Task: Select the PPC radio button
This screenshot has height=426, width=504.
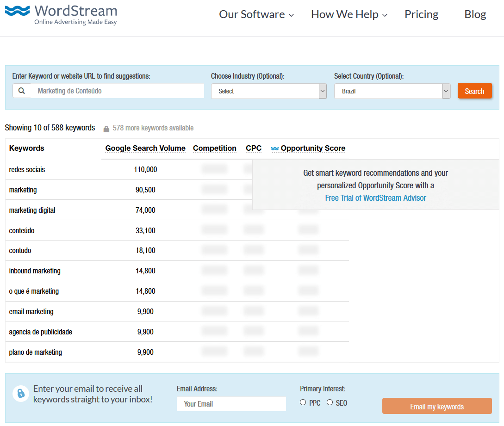Action: [303, 402]
